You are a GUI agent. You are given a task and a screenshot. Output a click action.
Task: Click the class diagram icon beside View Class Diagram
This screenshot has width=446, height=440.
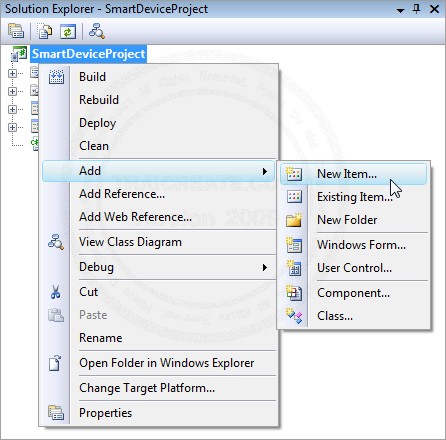[56, 242]
